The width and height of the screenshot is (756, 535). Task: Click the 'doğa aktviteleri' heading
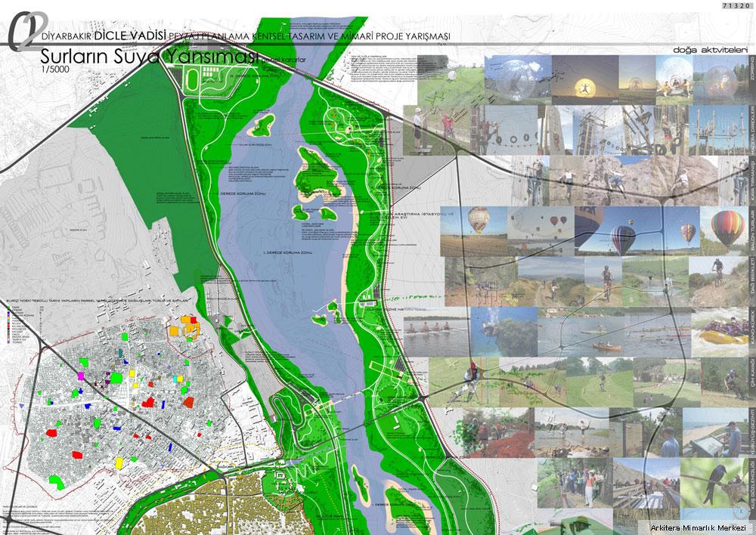click(711, 50)
